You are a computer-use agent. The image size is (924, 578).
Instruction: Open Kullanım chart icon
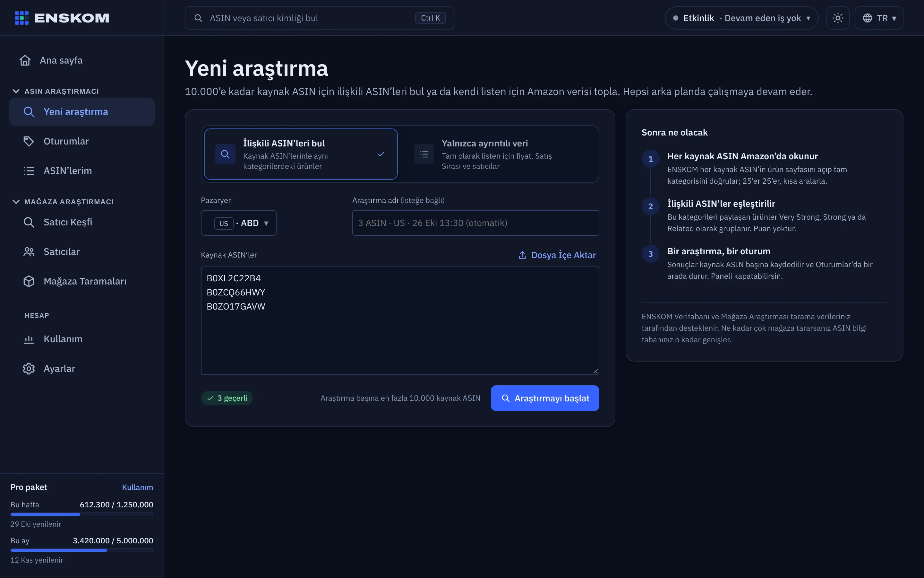[29, 339]
